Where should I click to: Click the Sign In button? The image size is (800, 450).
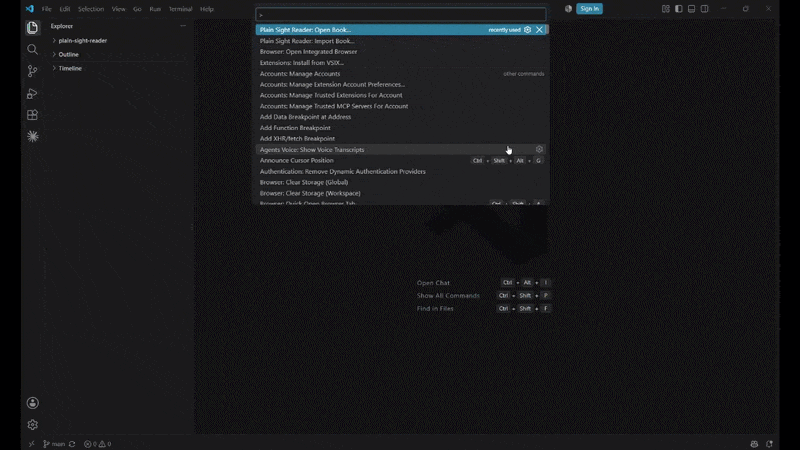pyautogui.click(x=589, y=9)
